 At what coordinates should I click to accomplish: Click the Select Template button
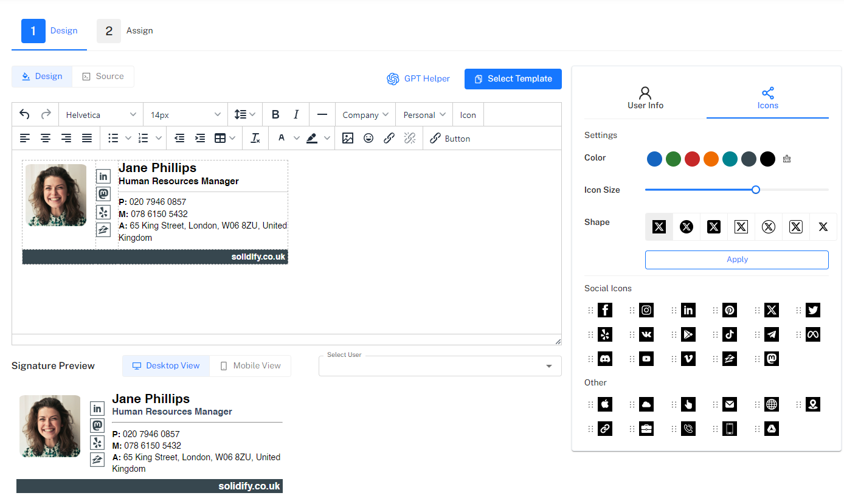coord(513,78)
